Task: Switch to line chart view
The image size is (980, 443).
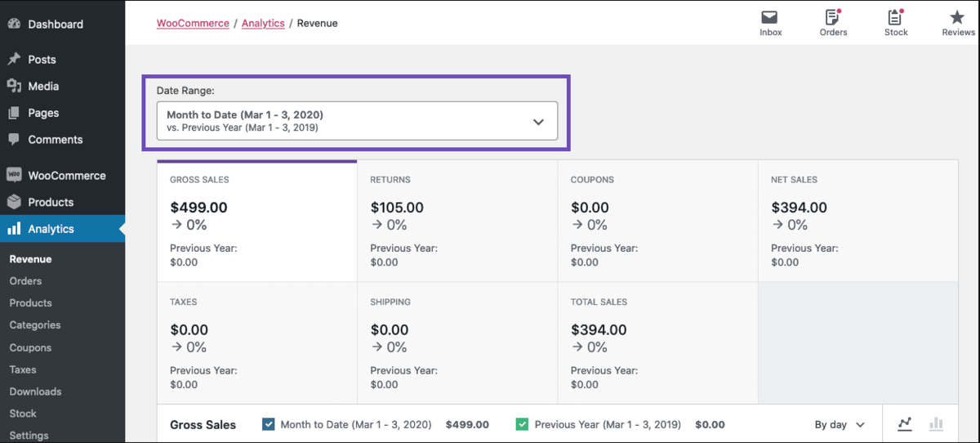Action: click(x=904, y=424)
